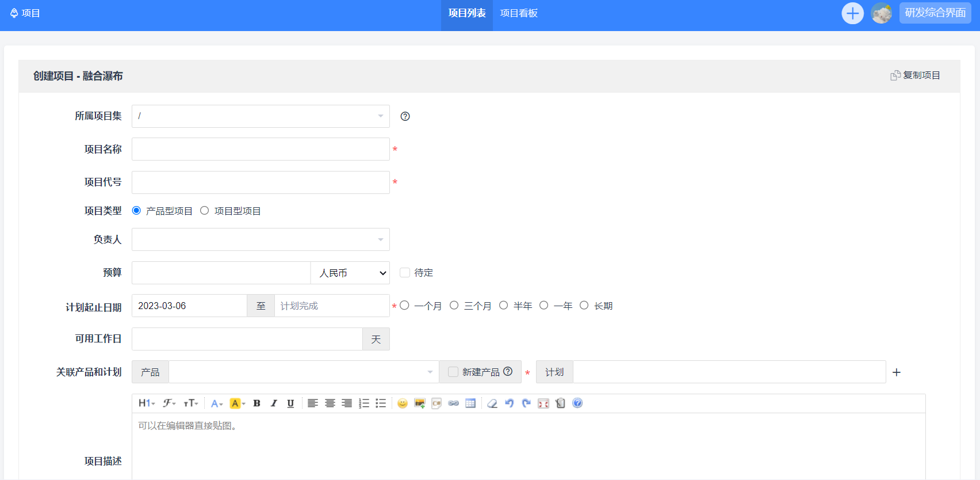The height and width of the screenshot is (480, 980).
Task: Toggle bold formatting in editor
Action: [257, 403]
